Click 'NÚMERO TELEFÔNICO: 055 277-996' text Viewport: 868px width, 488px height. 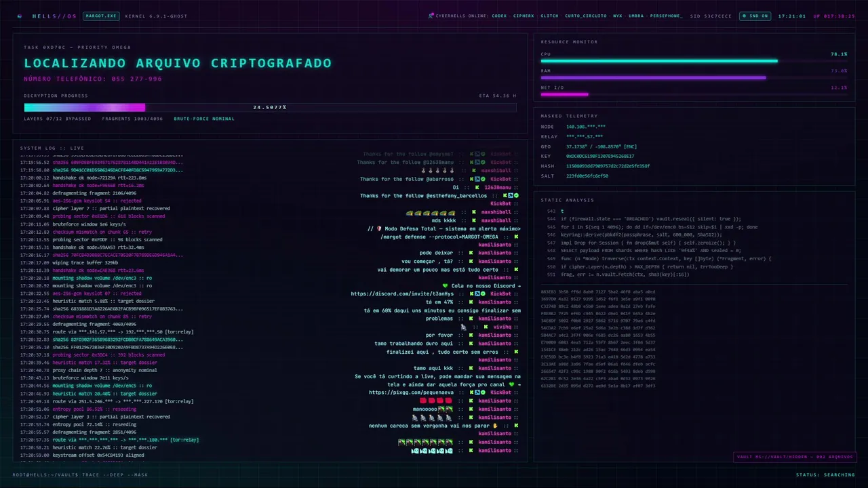click(x=93, y=79)
